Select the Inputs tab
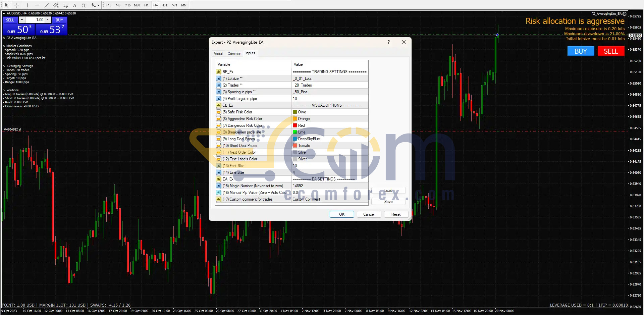 point(250,53)
